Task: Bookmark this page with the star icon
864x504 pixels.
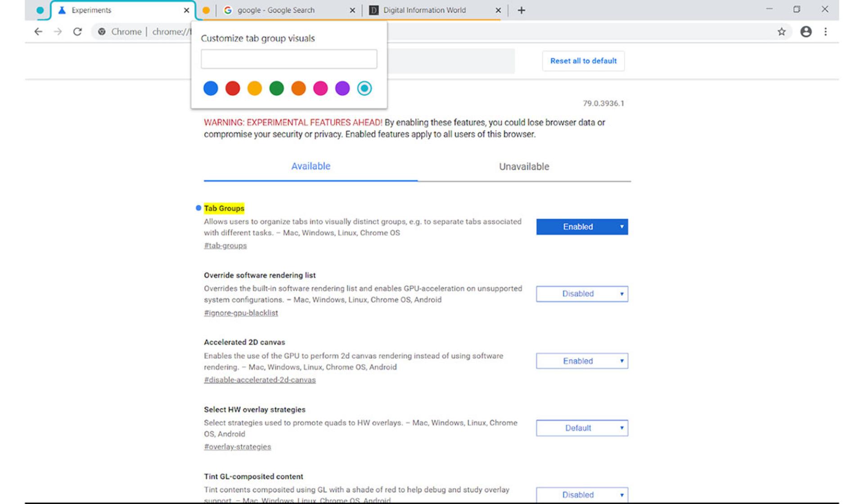Action: [782, 31]
